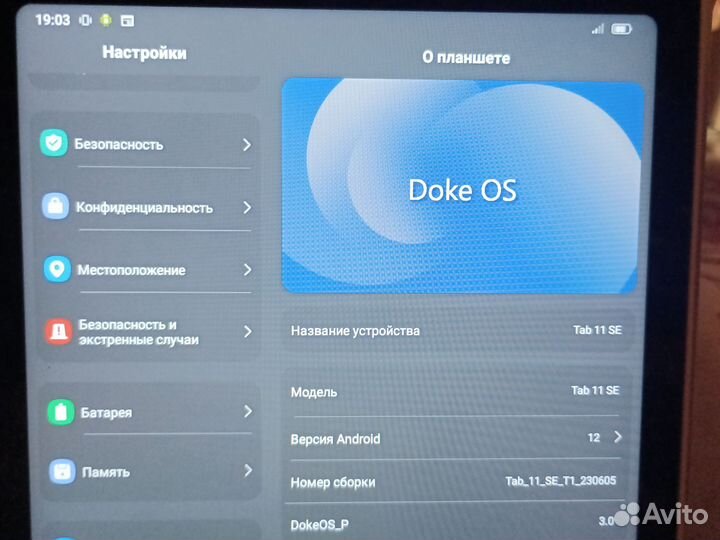Tap the blue Storage disk icon
This screenshot has height=540, width=720.
tap(62, 471)
